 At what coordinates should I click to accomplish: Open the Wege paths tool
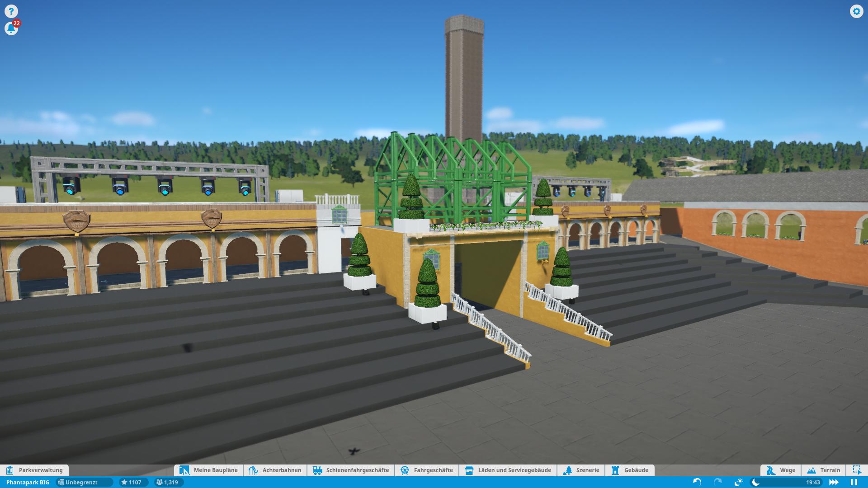click(x=781, y=470)
